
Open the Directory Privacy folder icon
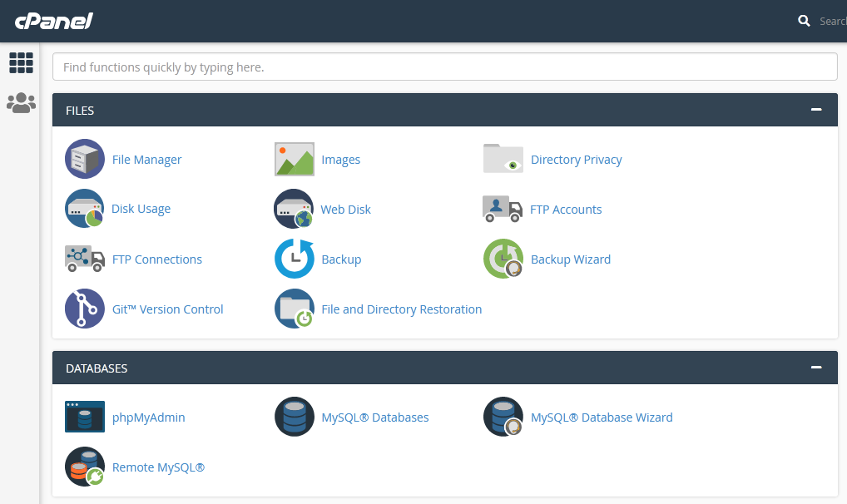503,160
